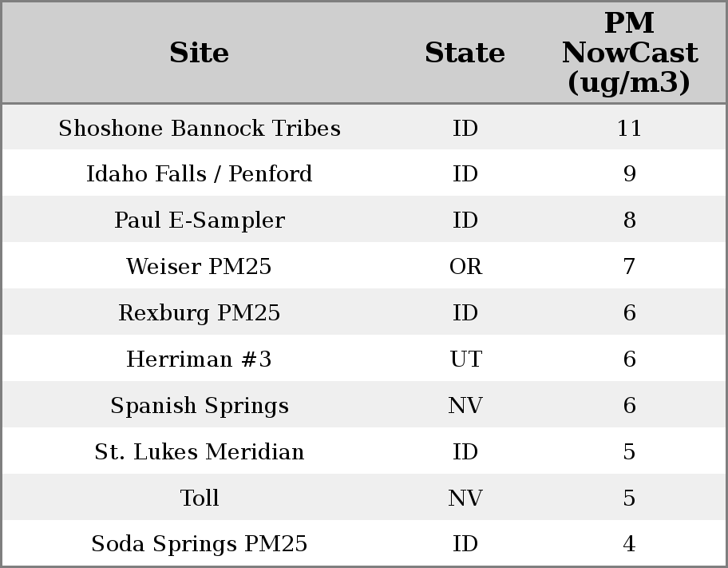Click the Rexburg PM25 entry
The height and width of the screenshot is (568, 728).
tap(199, 313)
